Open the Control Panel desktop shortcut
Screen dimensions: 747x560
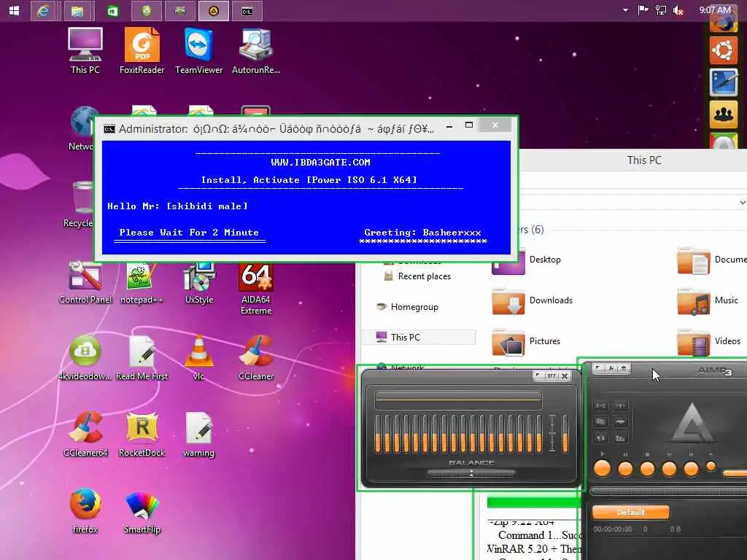pos(85,283)
